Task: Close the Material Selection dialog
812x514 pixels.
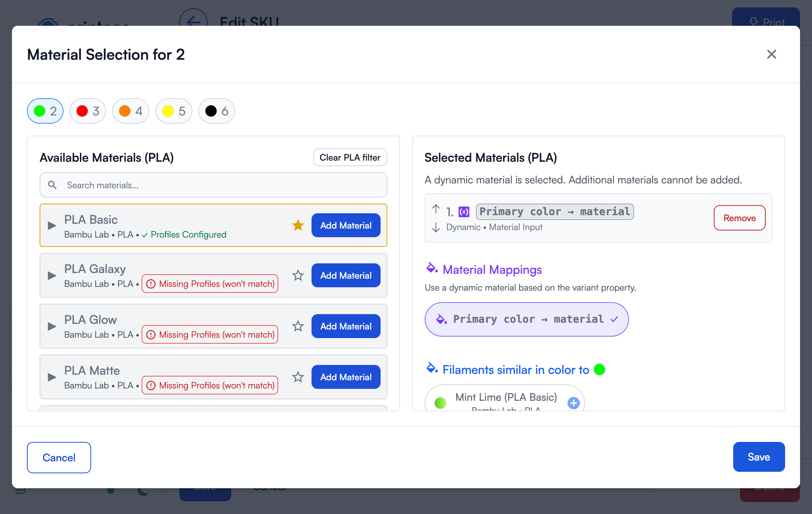Action: click(771, 54)
